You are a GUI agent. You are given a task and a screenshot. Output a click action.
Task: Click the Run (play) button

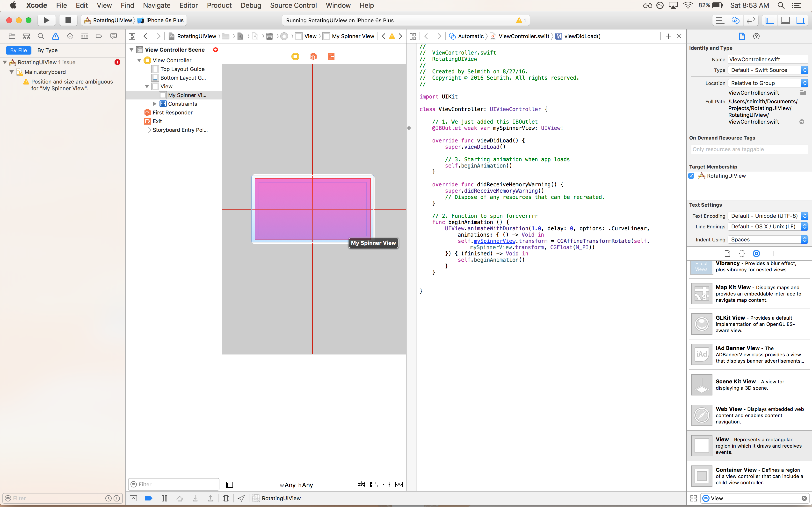click(46, 20)
